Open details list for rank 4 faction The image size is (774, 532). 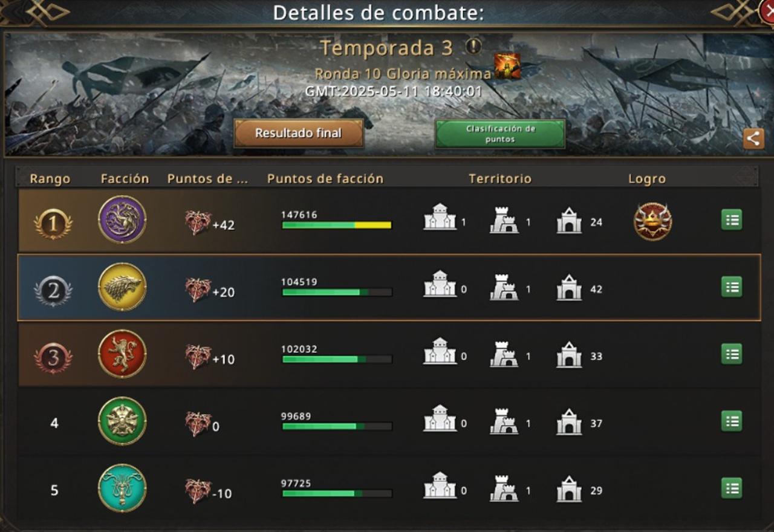pyautogui.click(x=732, y=421)
